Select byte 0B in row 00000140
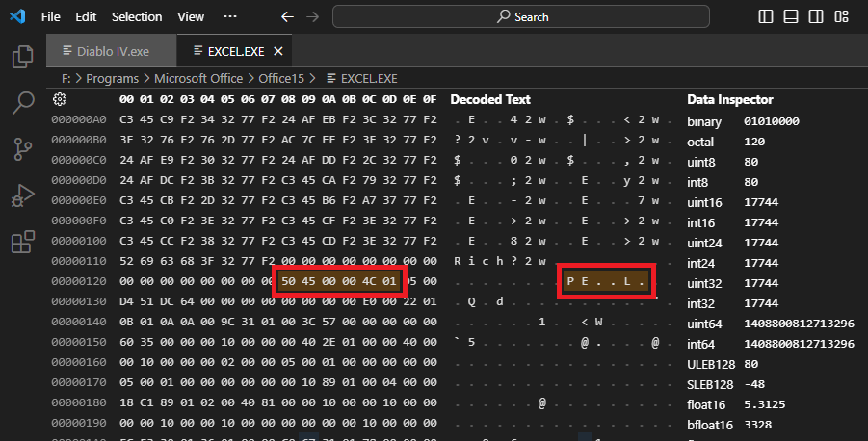The height and width of the screenshot is (441, 868). [x=126, y=322]
